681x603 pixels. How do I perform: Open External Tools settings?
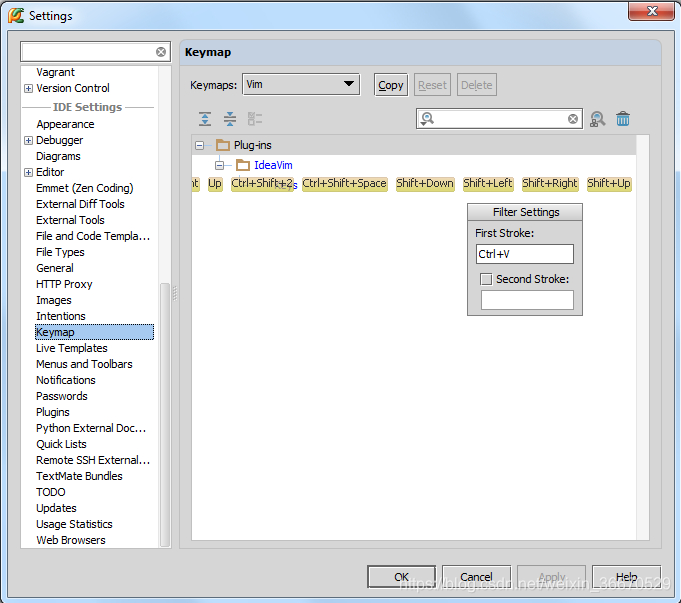(70, 220)
